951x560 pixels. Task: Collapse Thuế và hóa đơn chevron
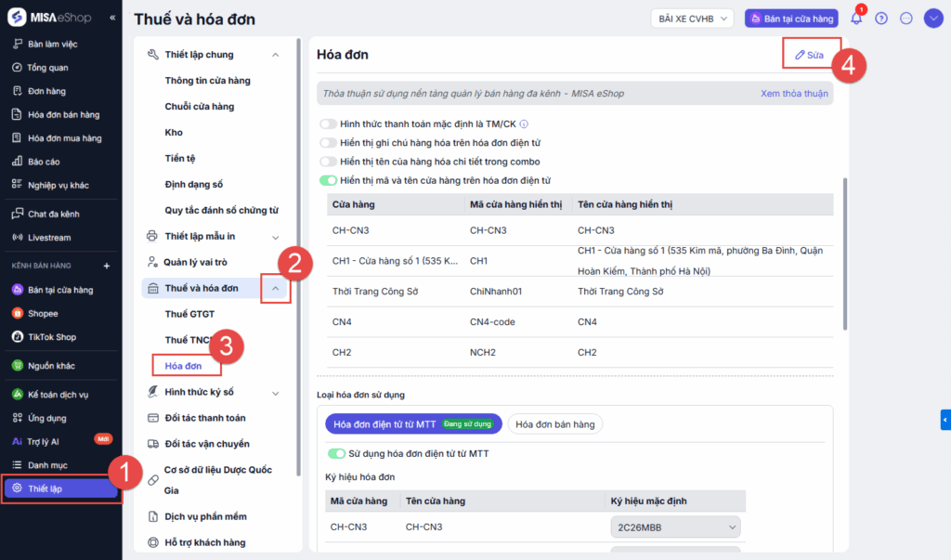(275, 288)
